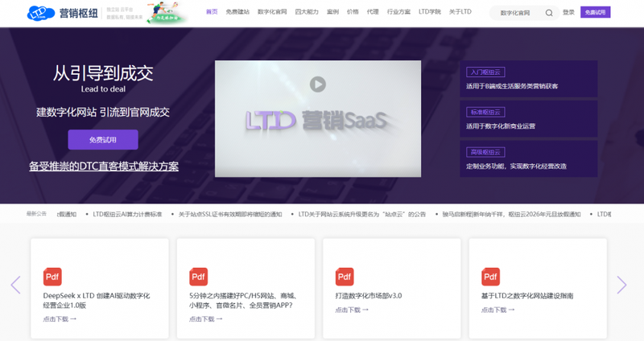This screenshot has height=341, width=644.
Task: Click the LTD cloud logo
Action: (x=41, y=13)
